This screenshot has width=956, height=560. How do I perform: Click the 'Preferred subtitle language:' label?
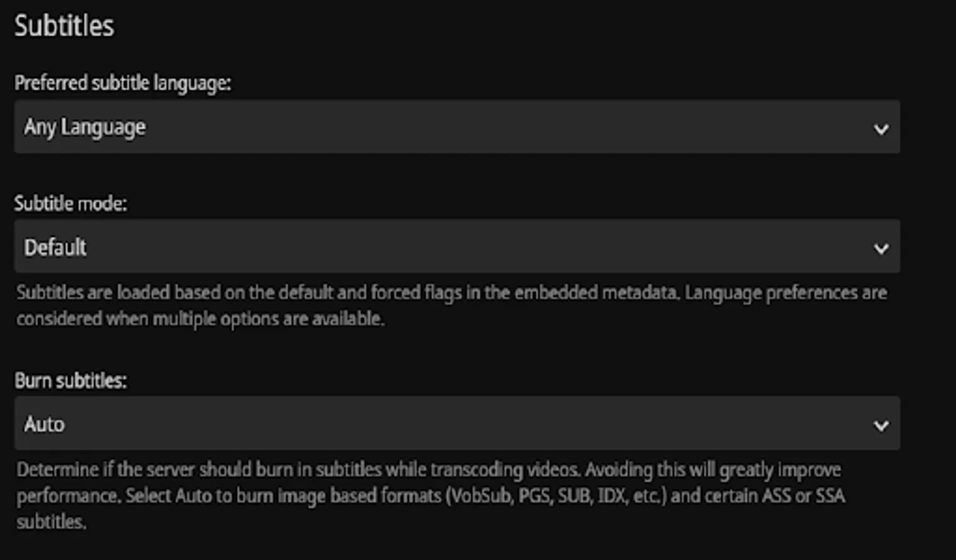point(123,83)
